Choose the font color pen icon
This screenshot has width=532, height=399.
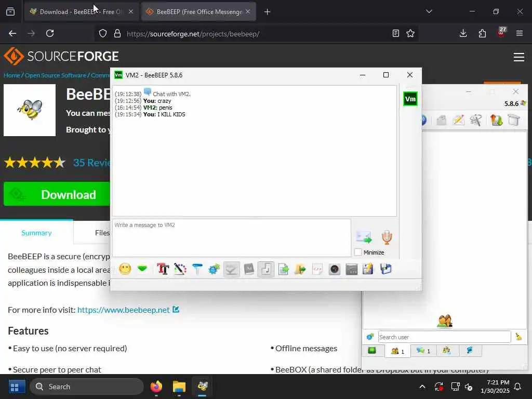click(180, 270)
